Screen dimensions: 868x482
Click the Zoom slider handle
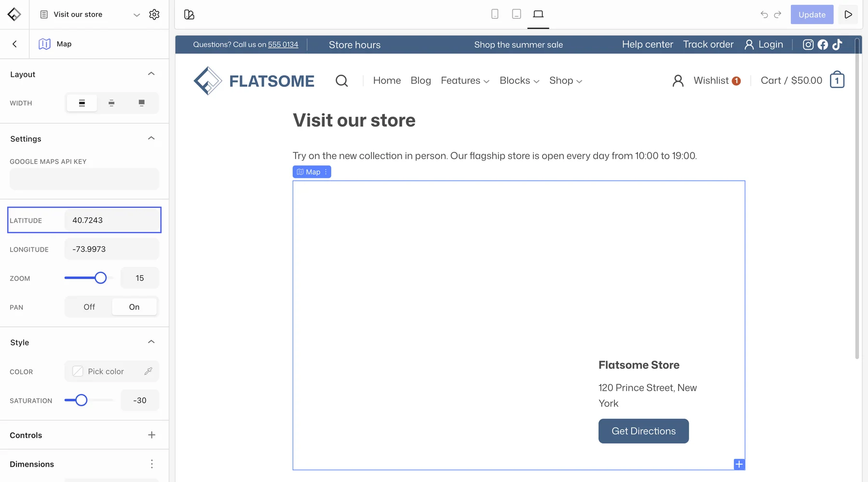click(100, 278)
